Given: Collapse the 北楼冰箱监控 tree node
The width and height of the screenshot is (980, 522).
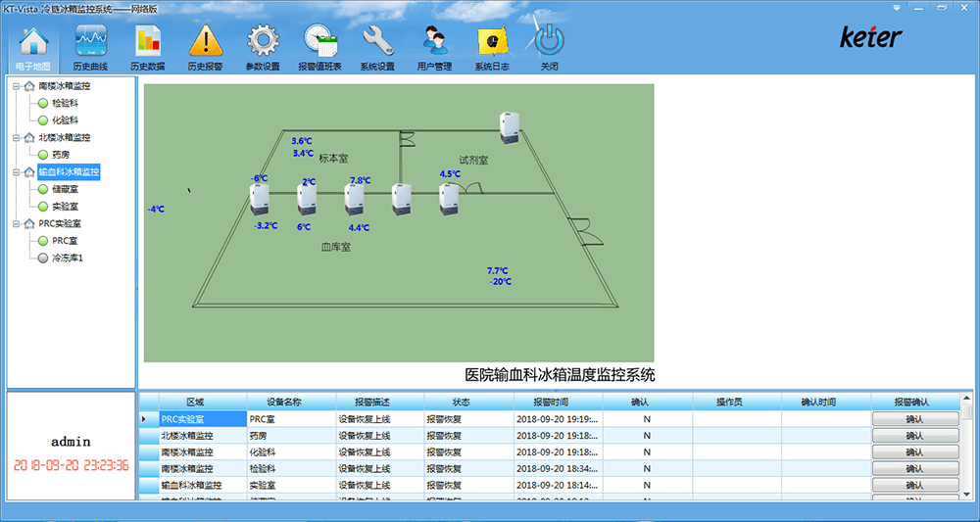Looking at the screenshot, I should tap(17, 137).
